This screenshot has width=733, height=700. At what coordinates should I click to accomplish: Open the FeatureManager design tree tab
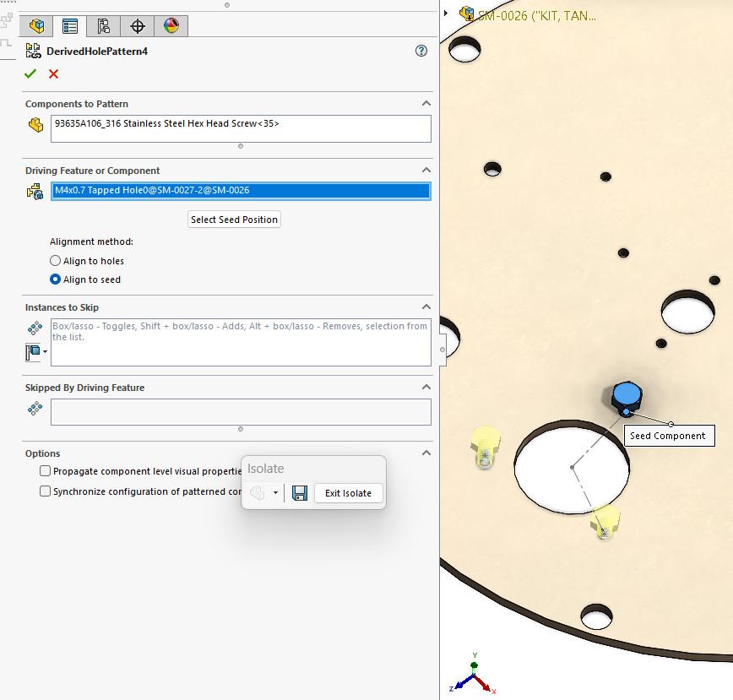36,26
